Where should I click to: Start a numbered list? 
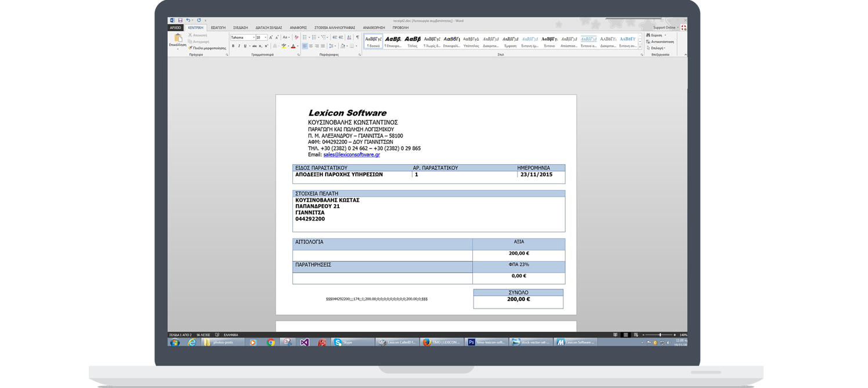pos(314,38)
